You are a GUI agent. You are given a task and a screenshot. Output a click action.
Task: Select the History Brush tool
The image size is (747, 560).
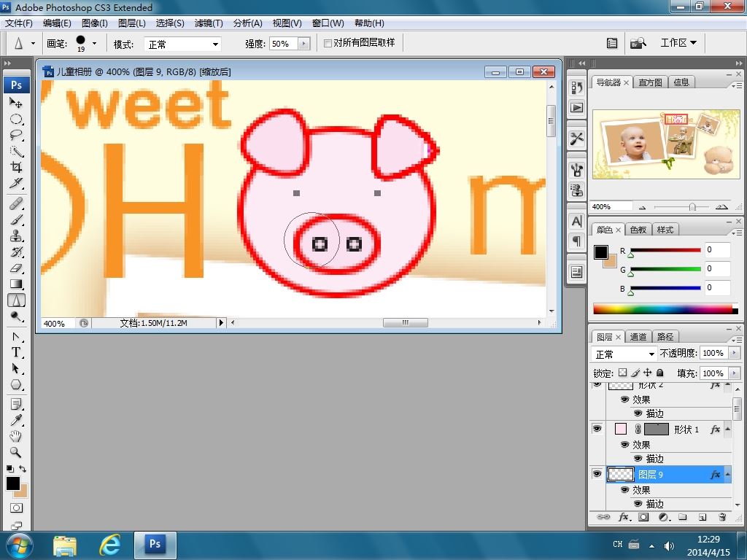coord(16,252)
